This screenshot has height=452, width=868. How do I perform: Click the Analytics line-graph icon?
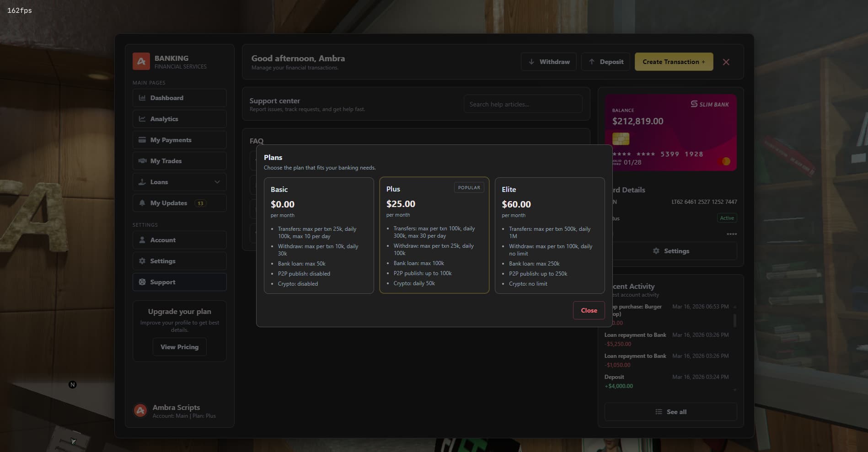142,119
